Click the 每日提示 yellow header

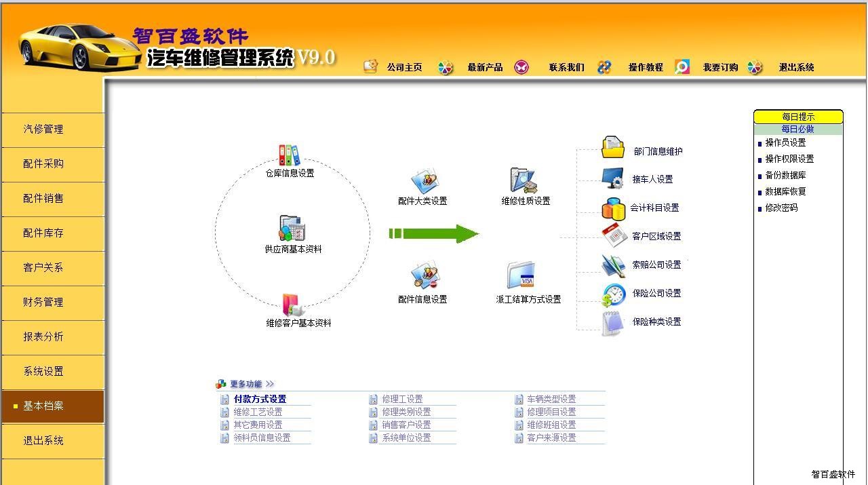tap(798, 117)
